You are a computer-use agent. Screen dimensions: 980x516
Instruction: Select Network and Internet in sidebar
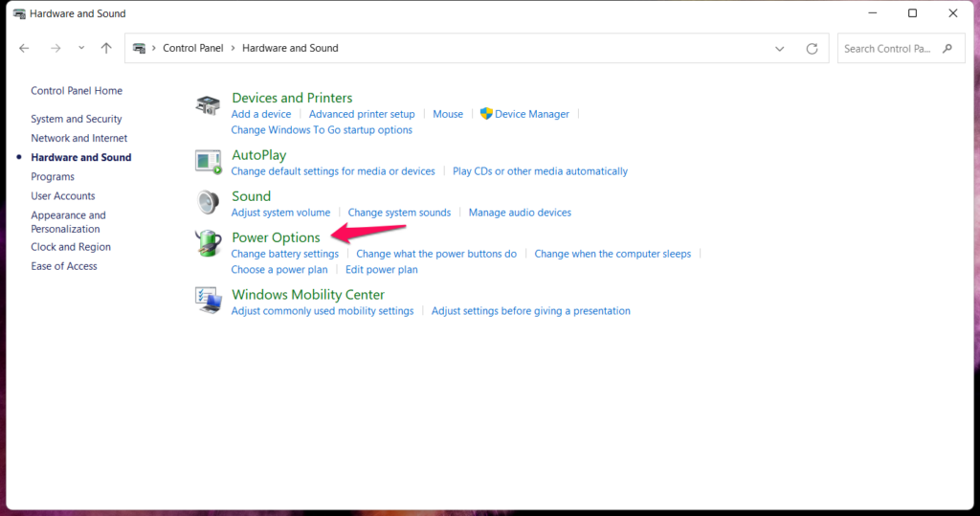click(x=78, y=138)
